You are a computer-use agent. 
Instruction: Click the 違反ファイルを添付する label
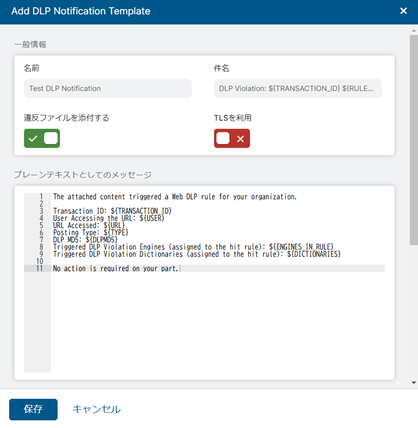click(x=66, y=118)
